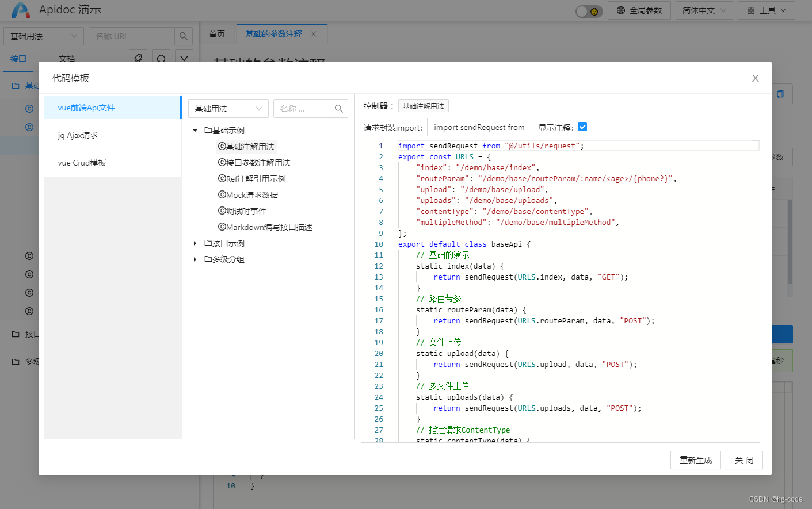
Task: Click the 接口示例 folder icon
Action: (x=208, y=243)
